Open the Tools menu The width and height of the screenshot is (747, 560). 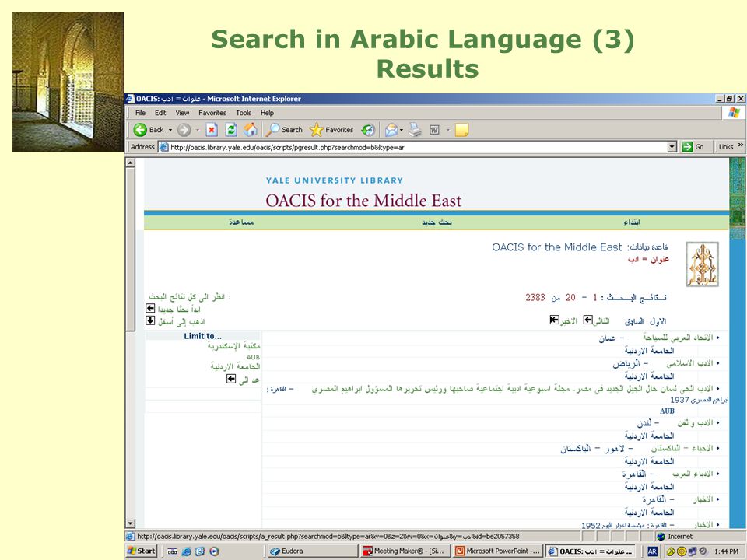coord(244,113)
